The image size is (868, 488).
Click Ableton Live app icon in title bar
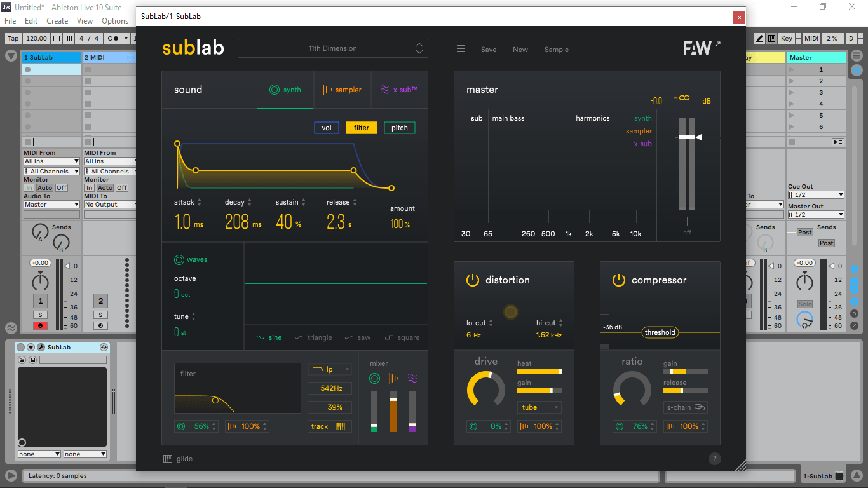pyautogui.click(x=6, y=6)
